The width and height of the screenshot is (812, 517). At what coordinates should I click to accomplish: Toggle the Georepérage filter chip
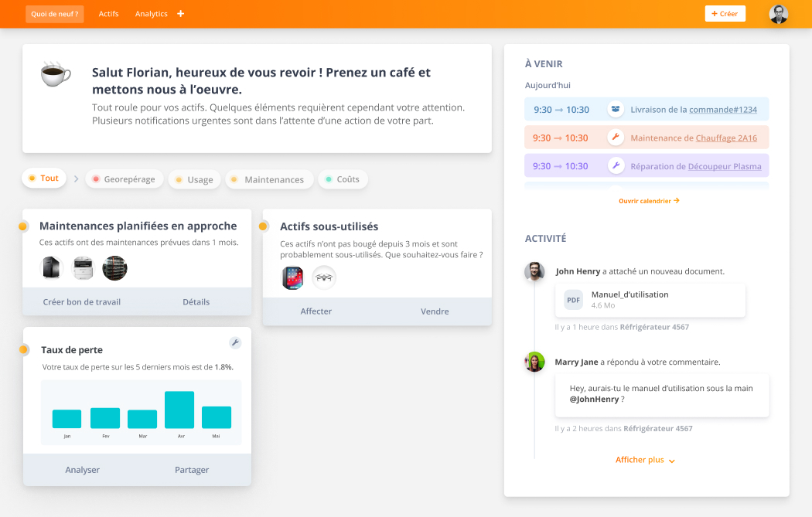pos(125,179)
